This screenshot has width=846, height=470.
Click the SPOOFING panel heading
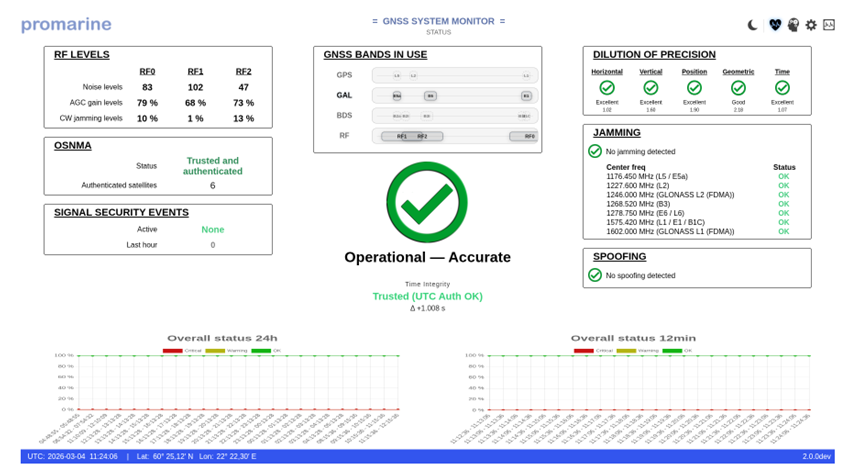tap(619, 257)
